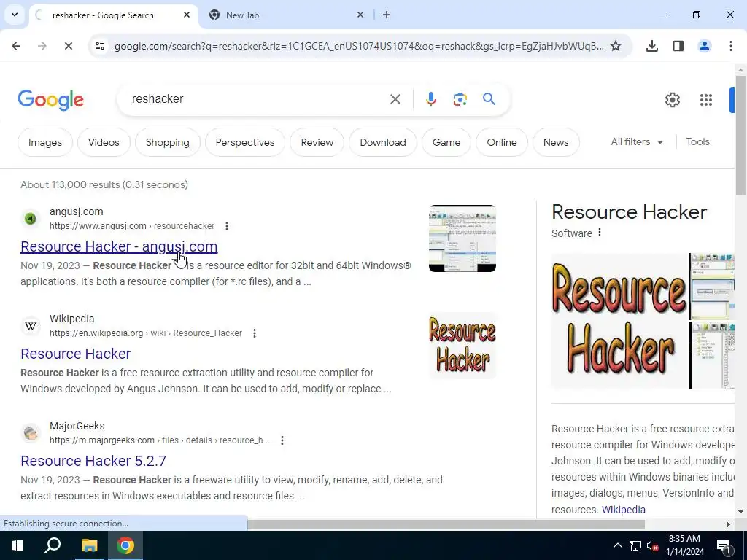Select the Download filter chip
This screenshot has width=747, height=560.
(x=383, y=142)
